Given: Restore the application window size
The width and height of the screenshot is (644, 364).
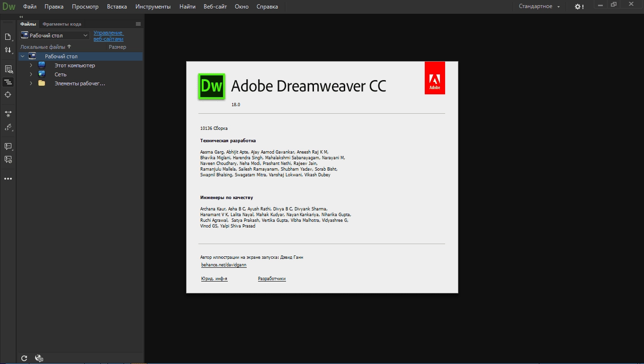Looking at the screenshot, I should point(614,4).
